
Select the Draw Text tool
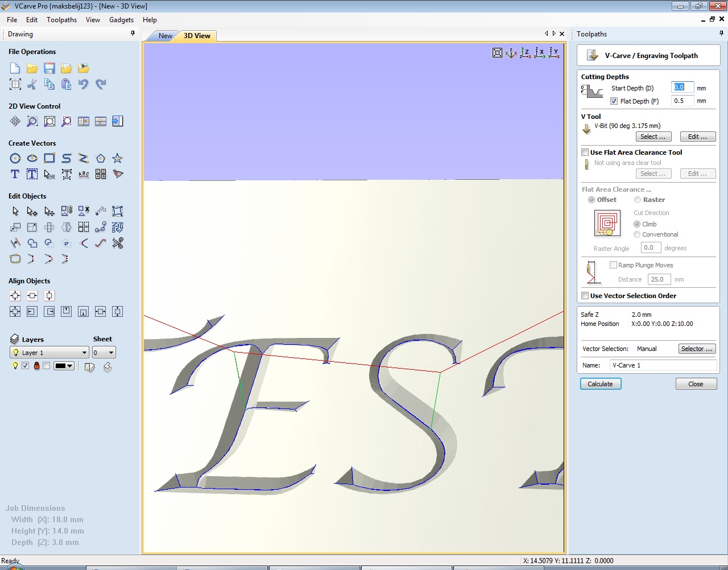(x=15, y=174)
